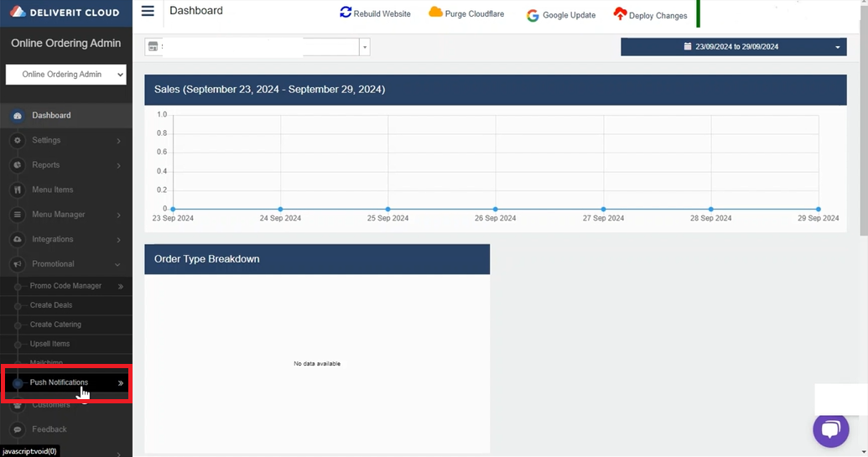Click the page vertical scrollbar
Screen dimensions: 868x457
click(864, 119)
